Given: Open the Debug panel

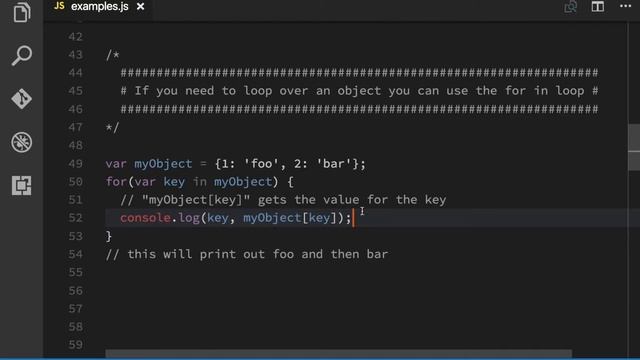Looking at the screenshot, I should (22, 142).
